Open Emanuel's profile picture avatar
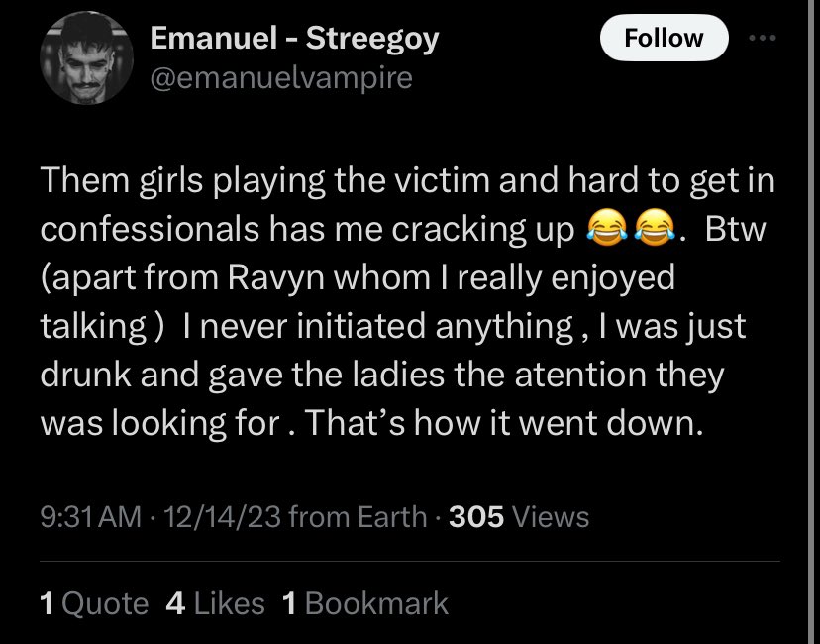 coord(86,58)
